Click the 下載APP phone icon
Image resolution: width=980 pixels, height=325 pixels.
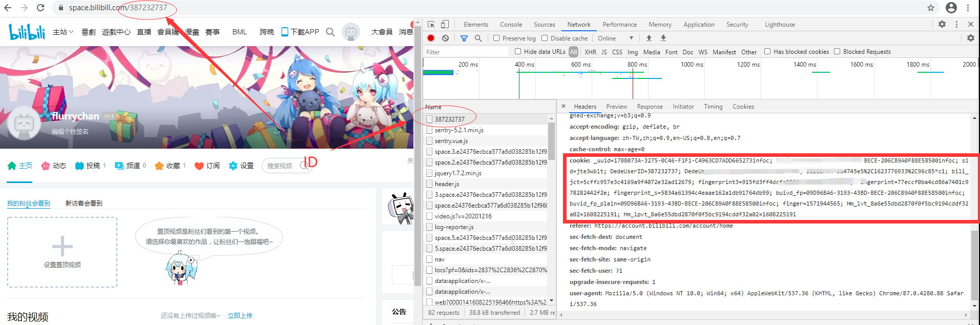[285, 32]
